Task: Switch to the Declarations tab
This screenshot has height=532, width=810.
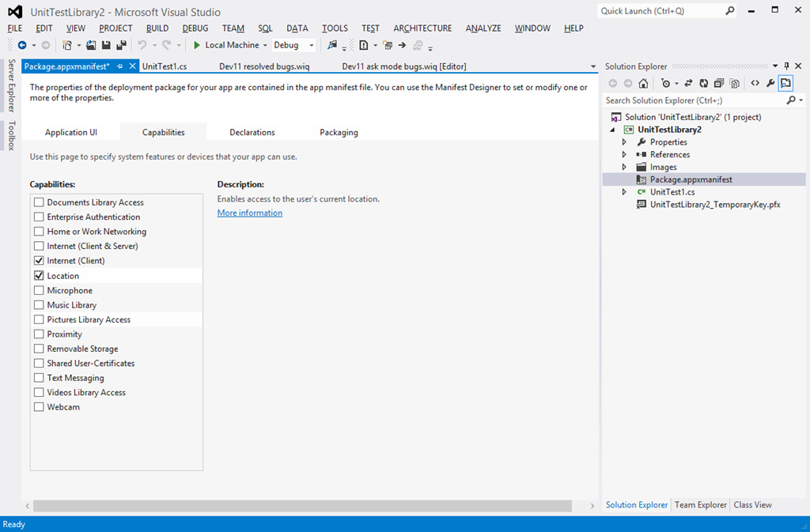Action: click(x=252, y=132)
